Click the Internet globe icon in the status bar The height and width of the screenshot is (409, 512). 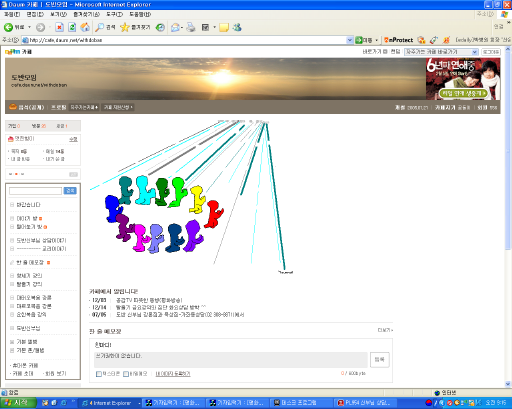pyautogui.click(x=437, y=393)
